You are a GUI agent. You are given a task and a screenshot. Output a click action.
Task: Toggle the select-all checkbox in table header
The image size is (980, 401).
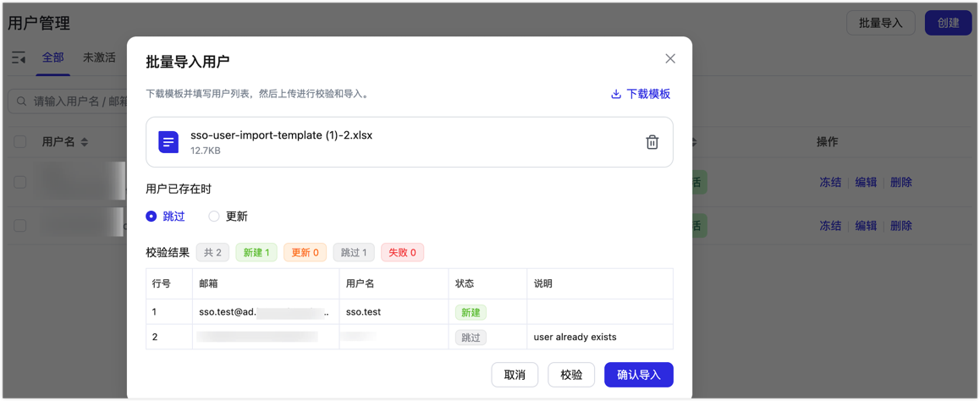20,142
